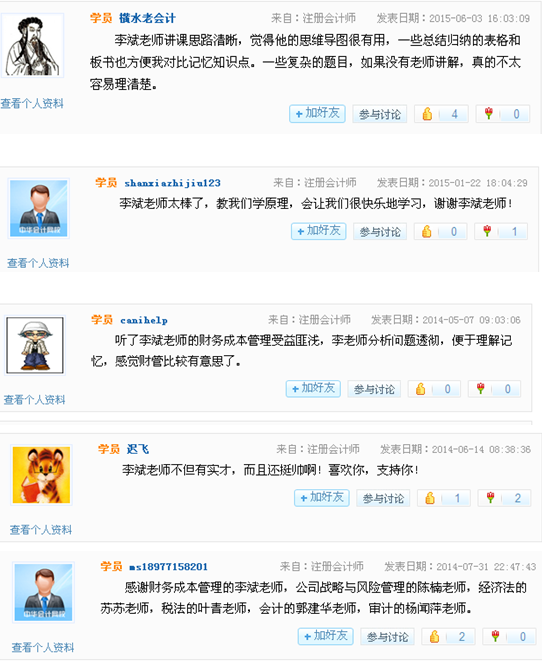
Task: Click thumbs-up on ms18977158201's comment
Action: 434,636
